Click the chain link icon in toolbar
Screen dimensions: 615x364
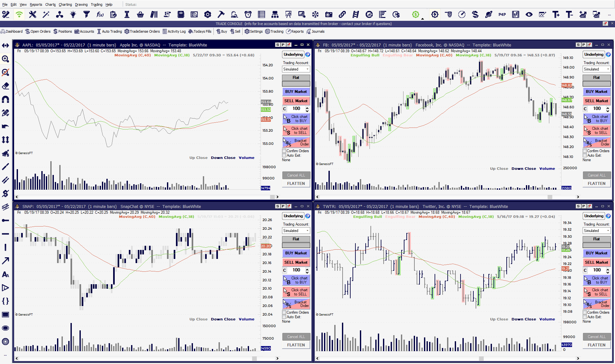(342, 14)
